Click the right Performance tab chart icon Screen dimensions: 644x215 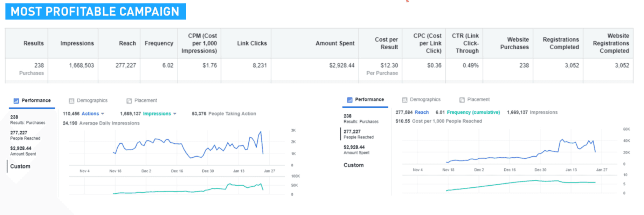pos(349,100)
